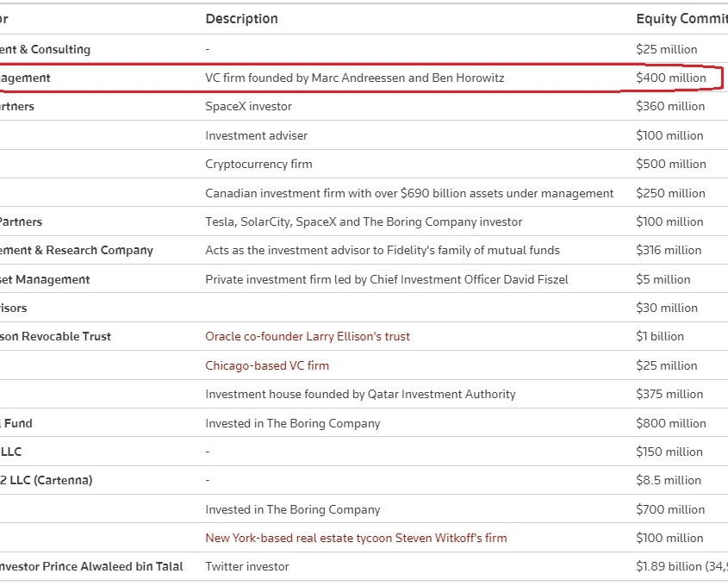Select 'Invested in The Boring Company' in the $800 million row
The image size is (728, 586).
point(293,423)
